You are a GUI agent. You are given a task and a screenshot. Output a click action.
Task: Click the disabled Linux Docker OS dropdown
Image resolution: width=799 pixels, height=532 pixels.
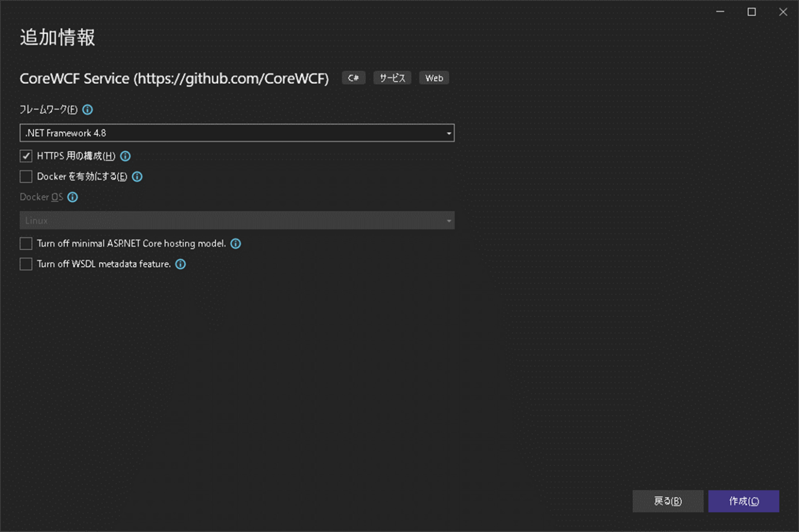[x=237, y=220]
